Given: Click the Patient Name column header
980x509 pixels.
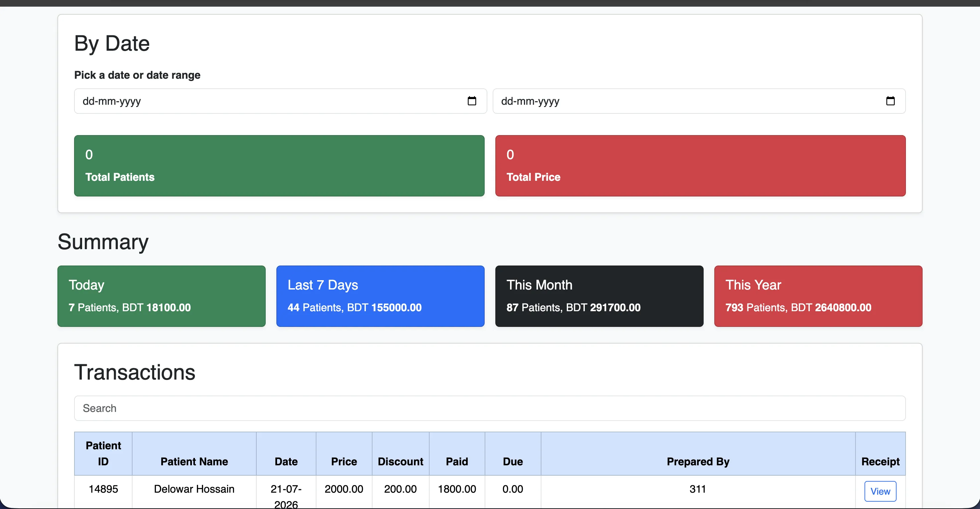Looking at the screenshot, I should [x=194, y=454].
